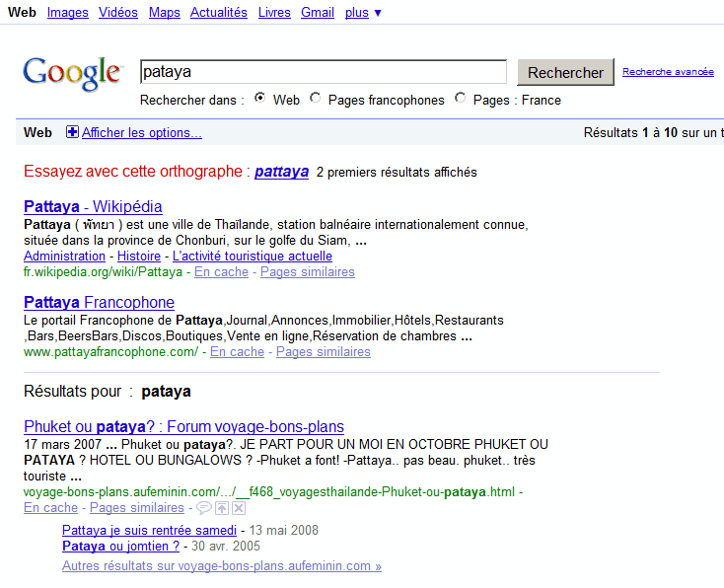Open Autres résultats sur voyage-bons-plans.aufeminin.com
This screenshot has width=724, height=588.
click(222, 565)
